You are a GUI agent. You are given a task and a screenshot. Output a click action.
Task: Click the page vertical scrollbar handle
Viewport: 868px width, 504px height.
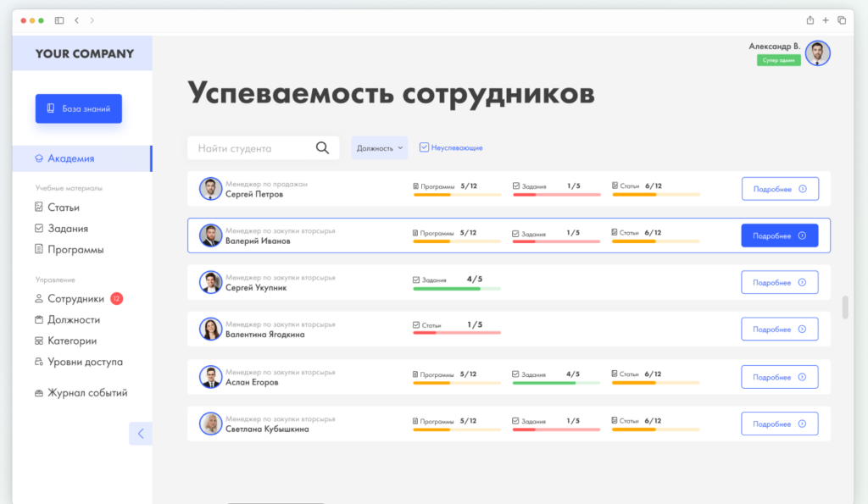click(845, 307)
